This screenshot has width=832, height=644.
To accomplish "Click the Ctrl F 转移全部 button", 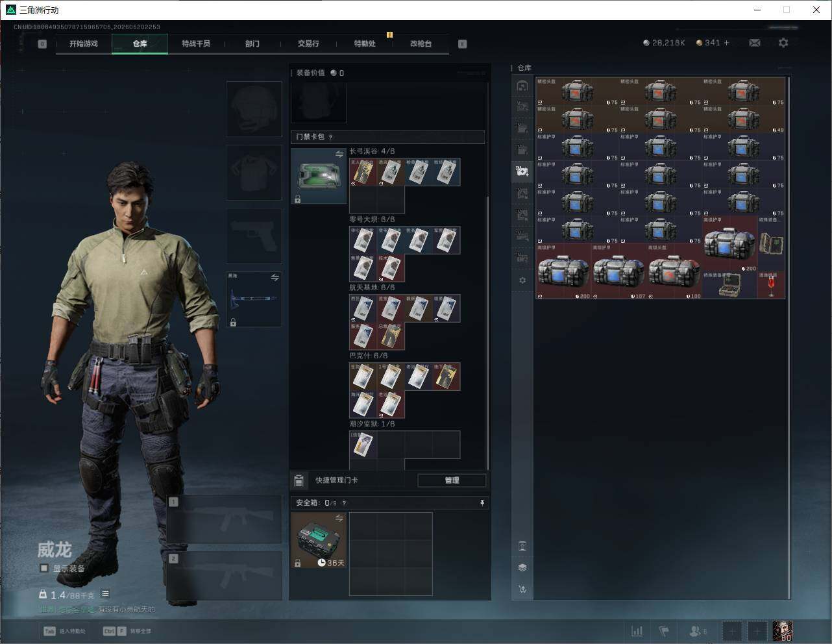I will 127,631.
